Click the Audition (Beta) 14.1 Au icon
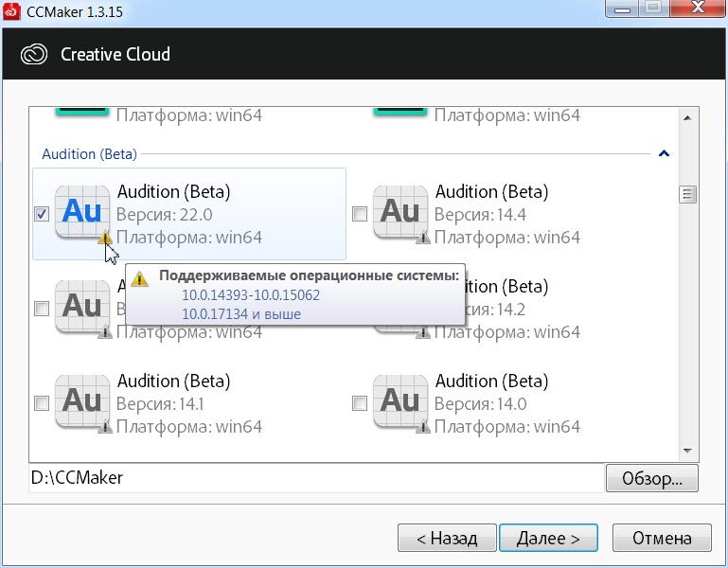 click(x=82, y=400)
